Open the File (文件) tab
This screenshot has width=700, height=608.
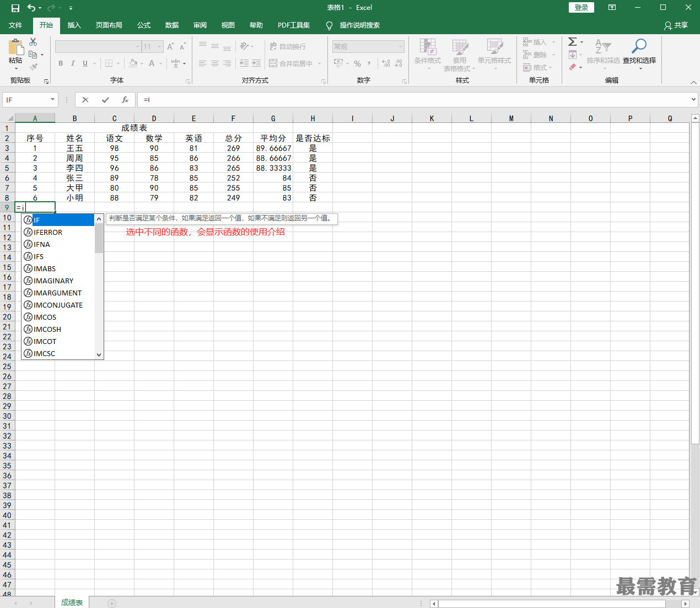[x=15, y=25]
